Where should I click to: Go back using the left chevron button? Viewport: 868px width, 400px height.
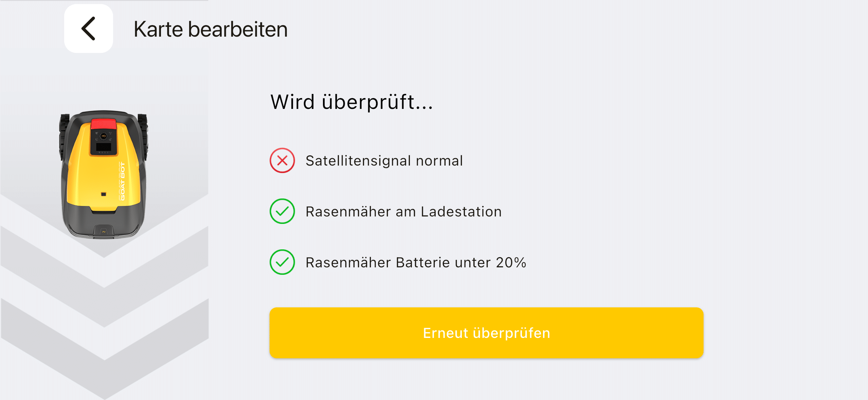click(89, 28)
